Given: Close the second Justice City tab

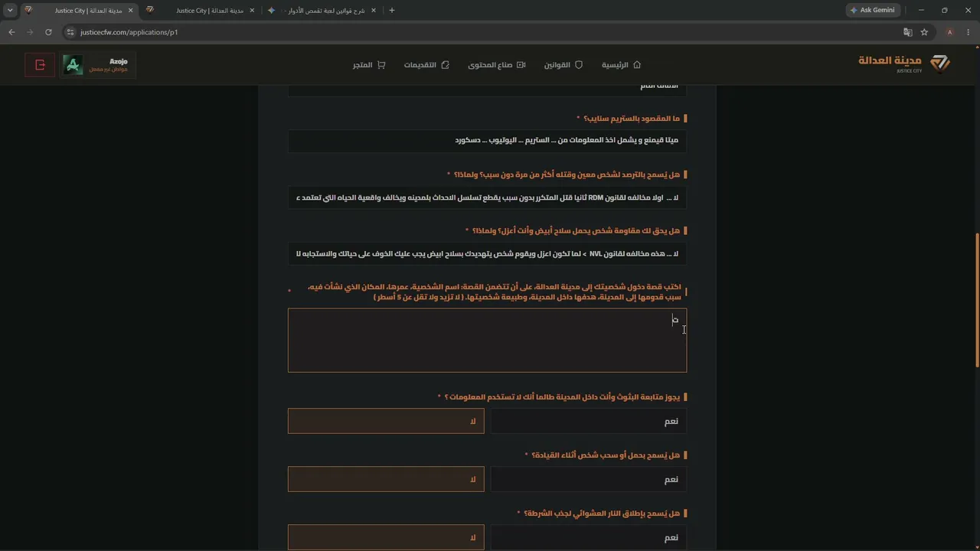Looking at the screenshot, I should (x=252, y=10).
